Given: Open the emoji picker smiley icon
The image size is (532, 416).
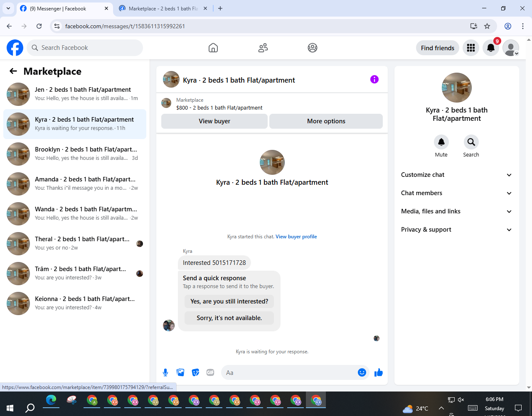Looking at the screenshot, I should [x=362, y=372].
